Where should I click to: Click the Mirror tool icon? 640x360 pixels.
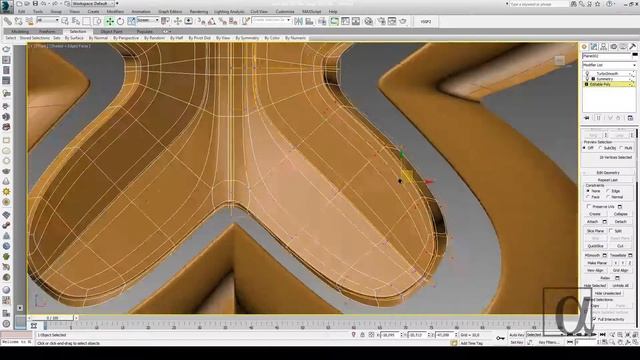pyautogui.click(x=298, y=21)
